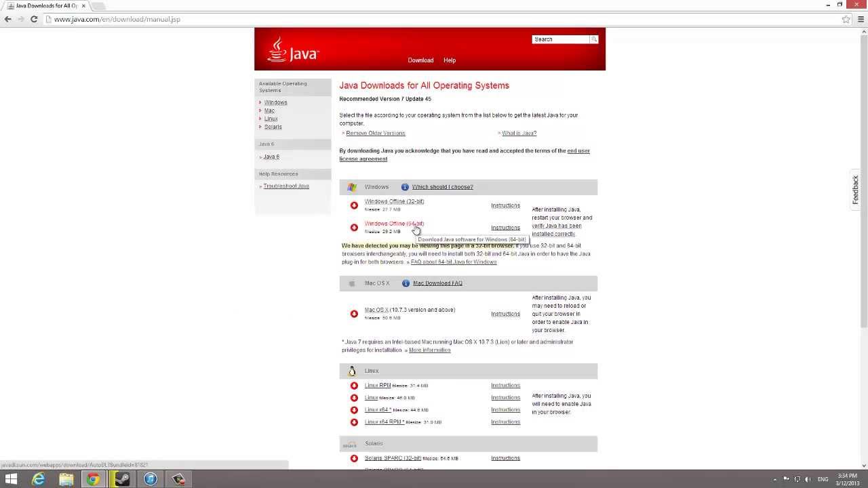Download Windows Offline (64-bit) link
Viewport: 868px width, 488px height.
[x=394, y=224]
